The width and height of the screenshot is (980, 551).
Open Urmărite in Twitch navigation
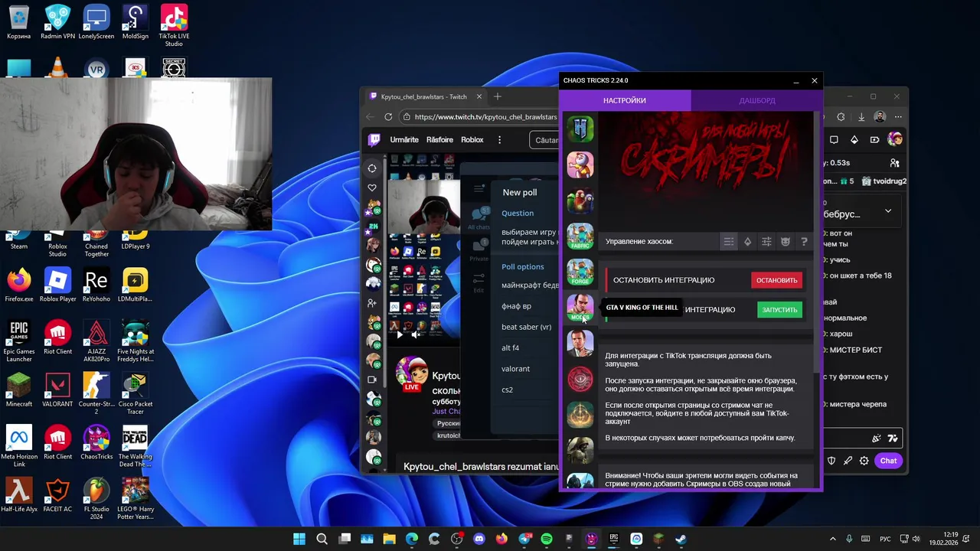coord(404,140)
